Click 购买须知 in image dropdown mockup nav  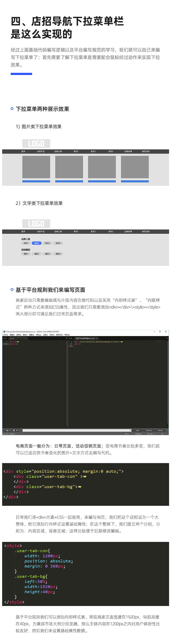tap(146, 151)
